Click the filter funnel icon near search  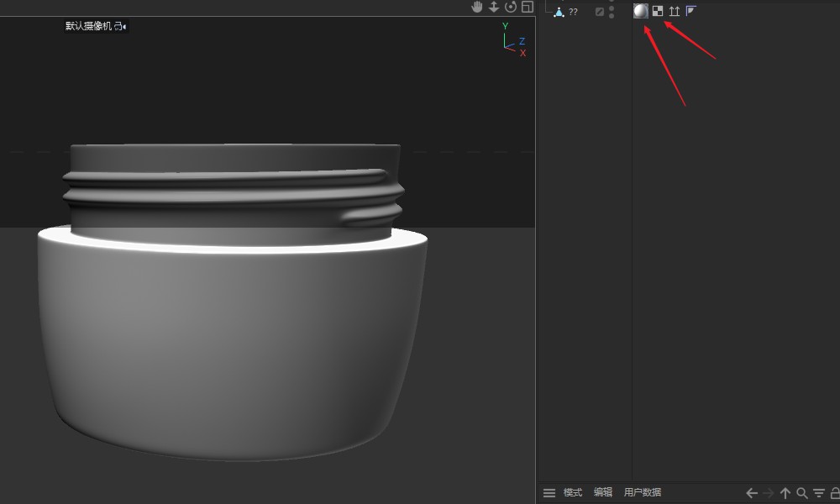pos(816,493)
